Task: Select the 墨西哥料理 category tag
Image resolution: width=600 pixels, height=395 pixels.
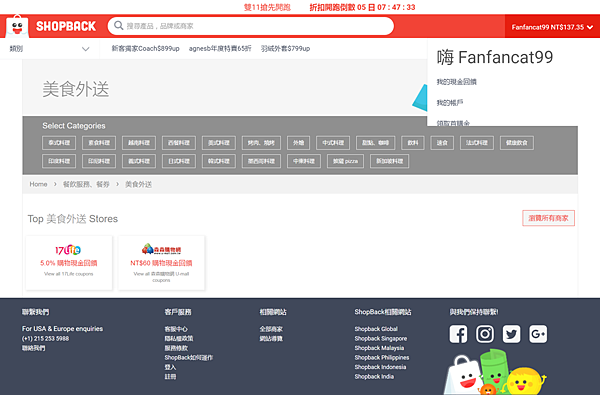Action: click(x=261, y=161)
